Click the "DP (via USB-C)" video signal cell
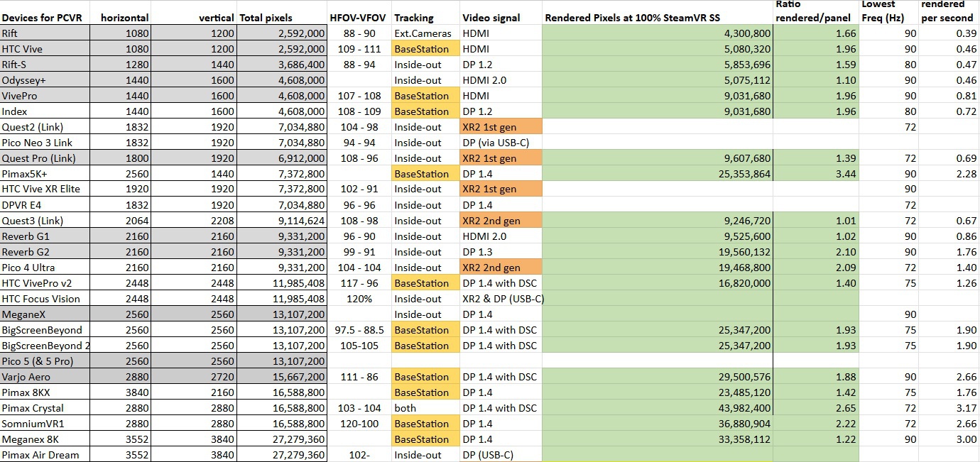Screen dimensions: 980x462 pos(500,143)
